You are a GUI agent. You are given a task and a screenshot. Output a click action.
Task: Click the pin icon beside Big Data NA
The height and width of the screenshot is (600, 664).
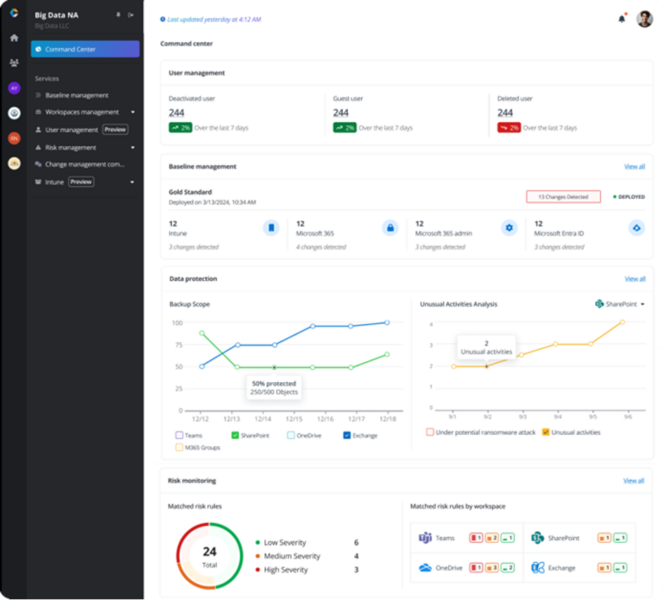tap(118, 15)
